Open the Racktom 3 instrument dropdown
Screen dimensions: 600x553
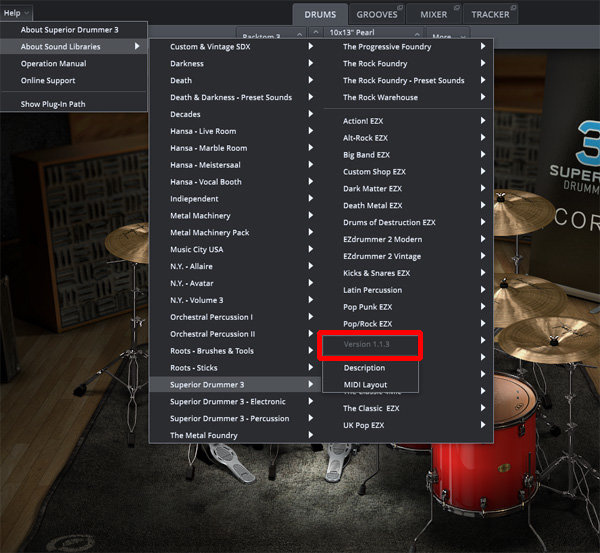tap(271, 34)
